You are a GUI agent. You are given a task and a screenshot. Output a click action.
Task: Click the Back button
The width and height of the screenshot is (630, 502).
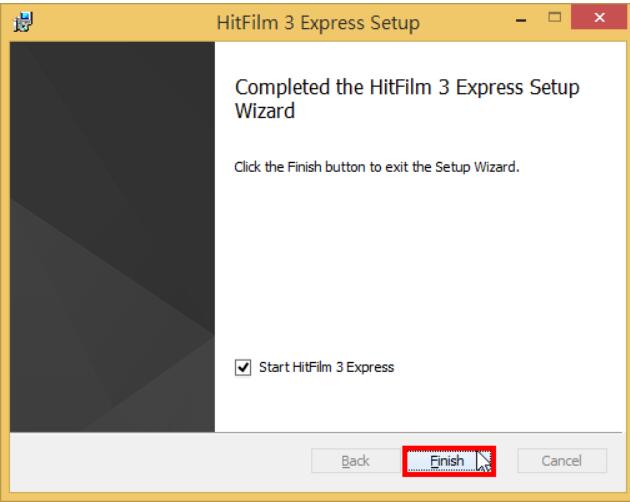point(355,461)
